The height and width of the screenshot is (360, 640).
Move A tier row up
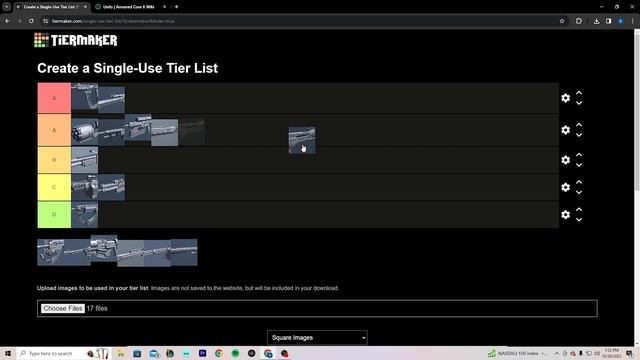pyautogui.click(x=579, y=125)
